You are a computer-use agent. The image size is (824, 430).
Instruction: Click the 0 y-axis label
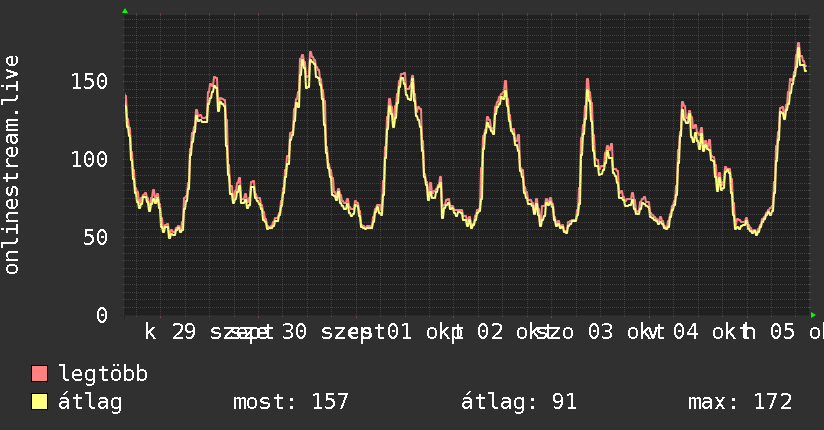coord(102,315)
